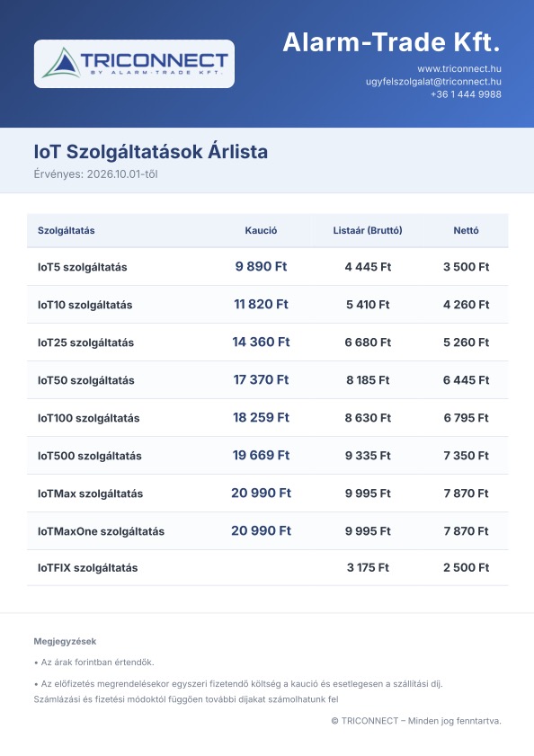Click the 19 669 Ft deposit value
Viewport: 534px width, 756px height.
pyautogui.click(x=261, y=455)
